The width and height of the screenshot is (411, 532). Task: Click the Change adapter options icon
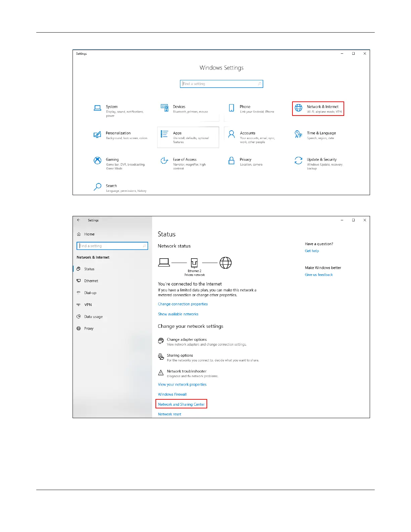coord(161,341)
